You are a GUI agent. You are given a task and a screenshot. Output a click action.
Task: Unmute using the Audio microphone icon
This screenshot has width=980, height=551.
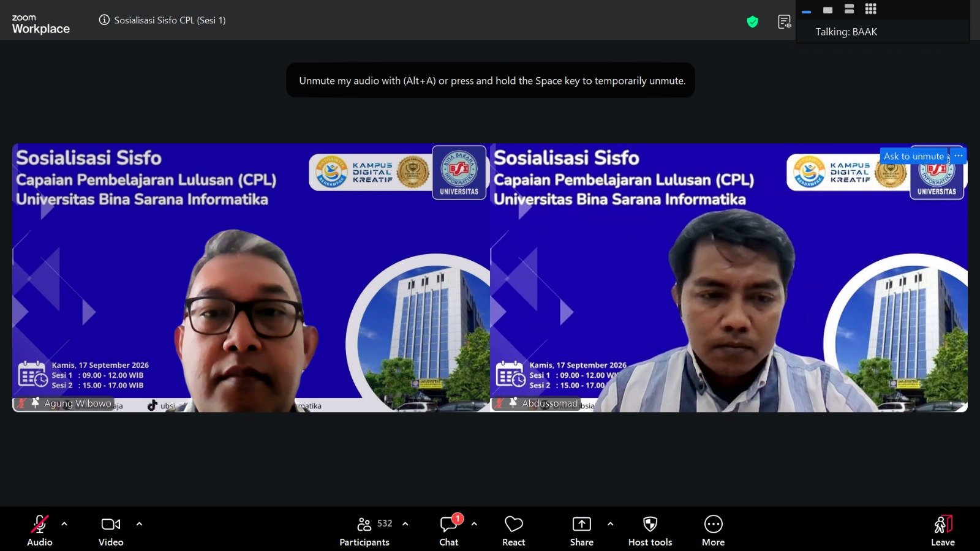39,524
